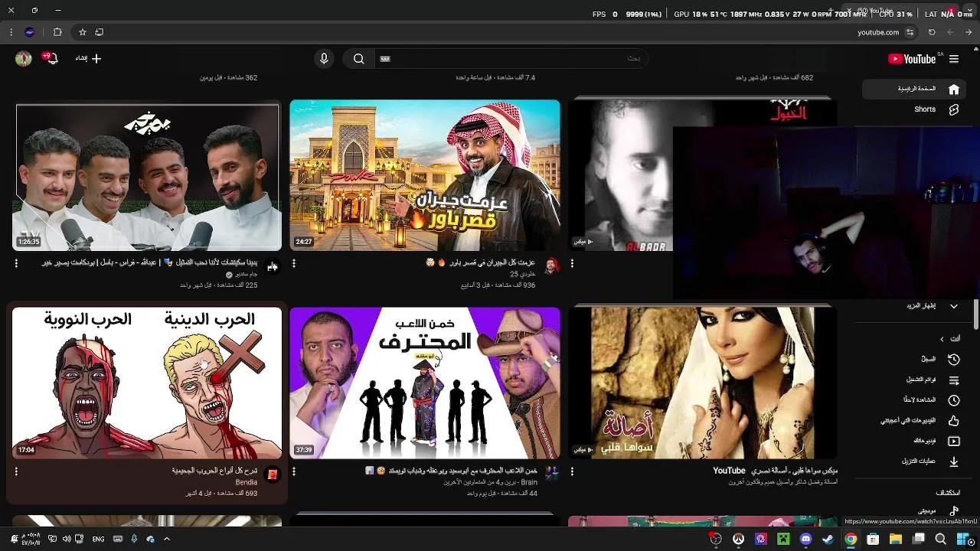Open Shorts in the sidebar
Viewport: 980px width, 551px height.
coord(916,109)
